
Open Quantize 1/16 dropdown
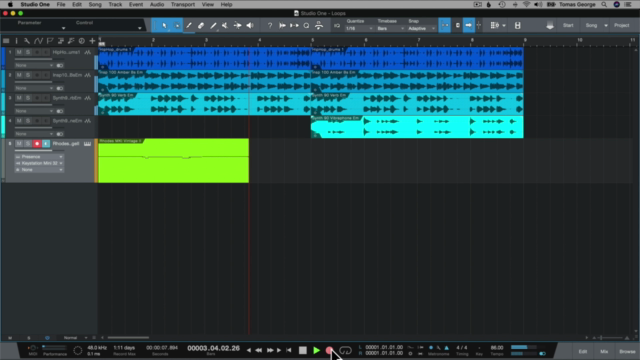point(359,29)
